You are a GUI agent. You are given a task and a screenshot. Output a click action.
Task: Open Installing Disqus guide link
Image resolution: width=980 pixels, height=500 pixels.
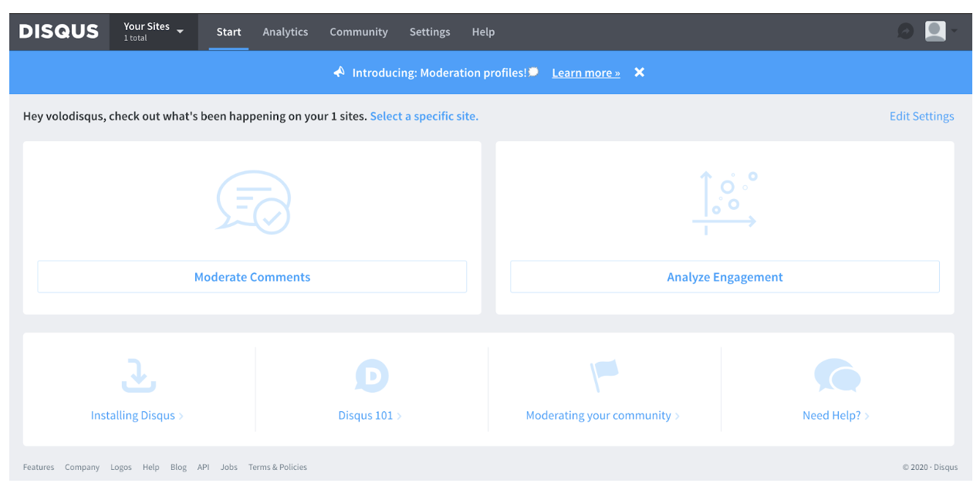point(137,415)
